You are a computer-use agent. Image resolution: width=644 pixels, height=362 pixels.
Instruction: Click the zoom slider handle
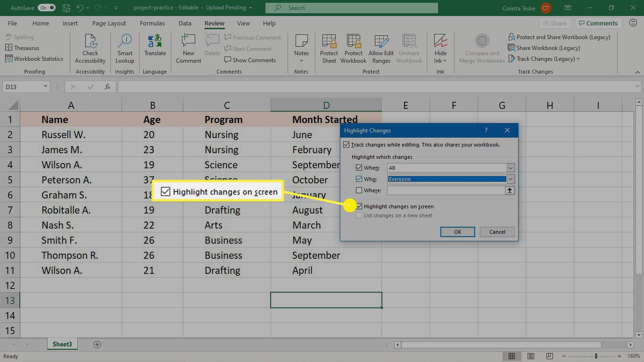pyautogui.click(x=596, y=356)
